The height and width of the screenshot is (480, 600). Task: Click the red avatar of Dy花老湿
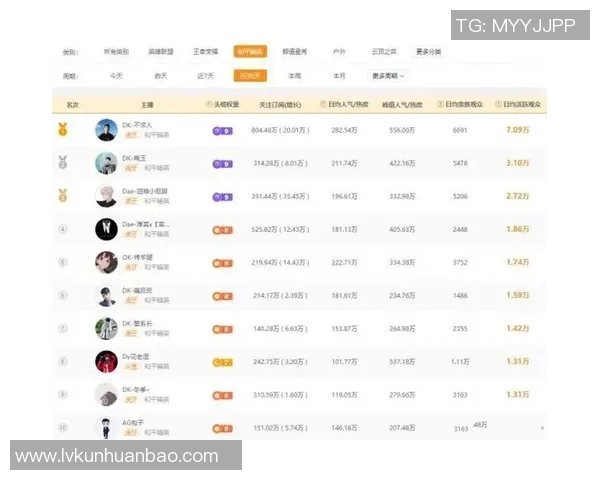[x=106, y=361]
